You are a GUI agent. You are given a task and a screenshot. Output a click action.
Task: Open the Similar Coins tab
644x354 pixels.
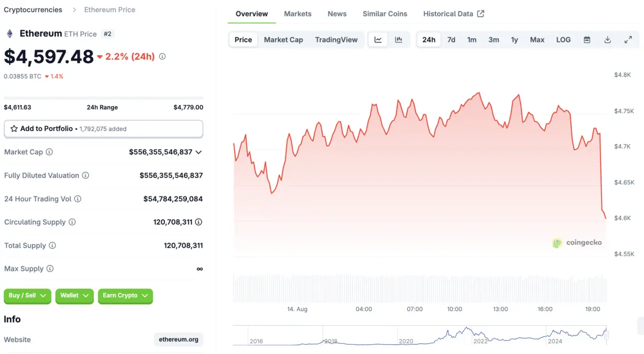click(385, 14)
